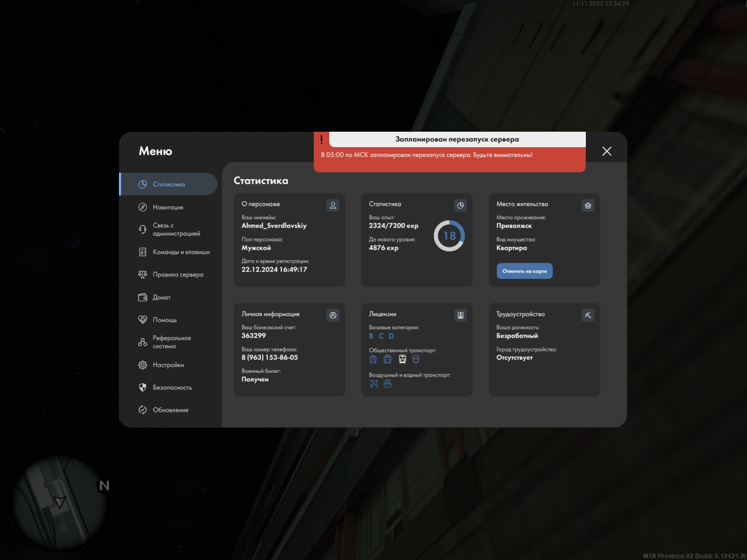
Task: Click the red exclamation alert icon
Action: 322,139
